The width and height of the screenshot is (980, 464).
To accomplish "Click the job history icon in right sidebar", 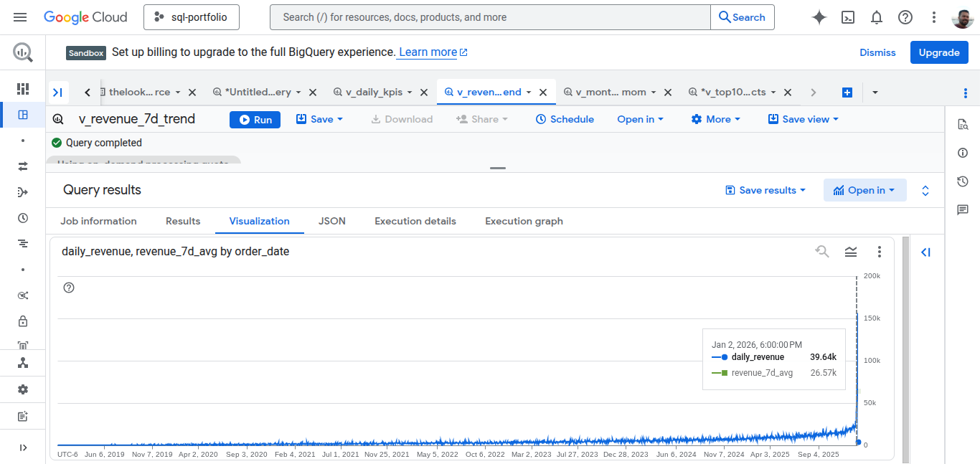I will coord(963,181).
